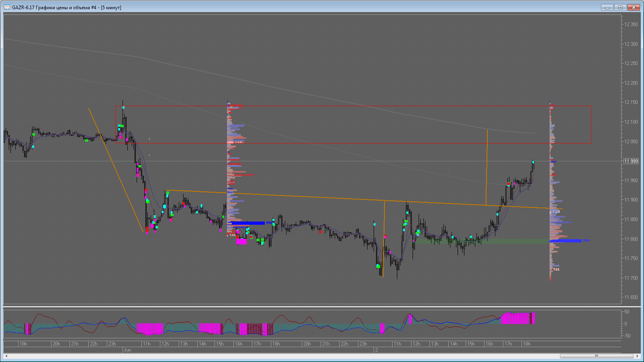The image size is (644, 362).
Task: Close the GAZR-6.17 chart window
Action: (634, 7)
